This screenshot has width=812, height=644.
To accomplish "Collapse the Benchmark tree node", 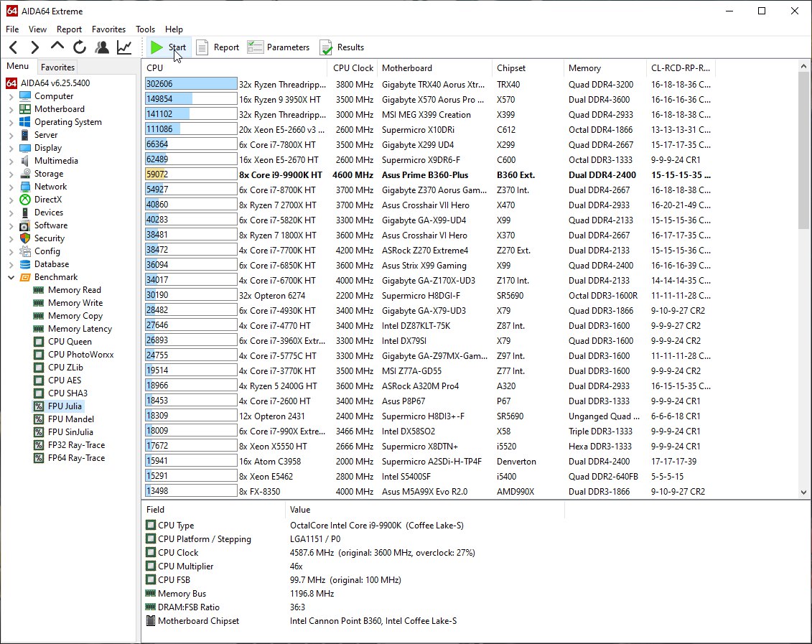I will [x=11, y=277].
